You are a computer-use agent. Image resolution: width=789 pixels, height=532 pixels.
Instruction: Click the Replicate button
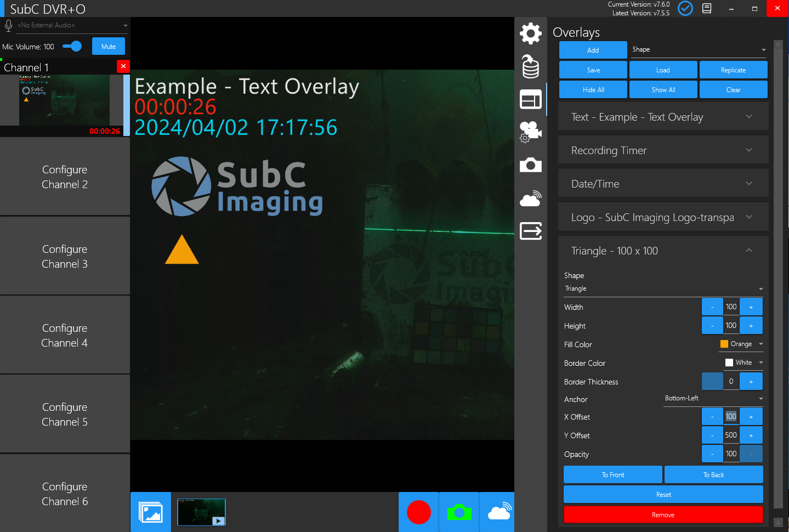click(x=733, y=70)
